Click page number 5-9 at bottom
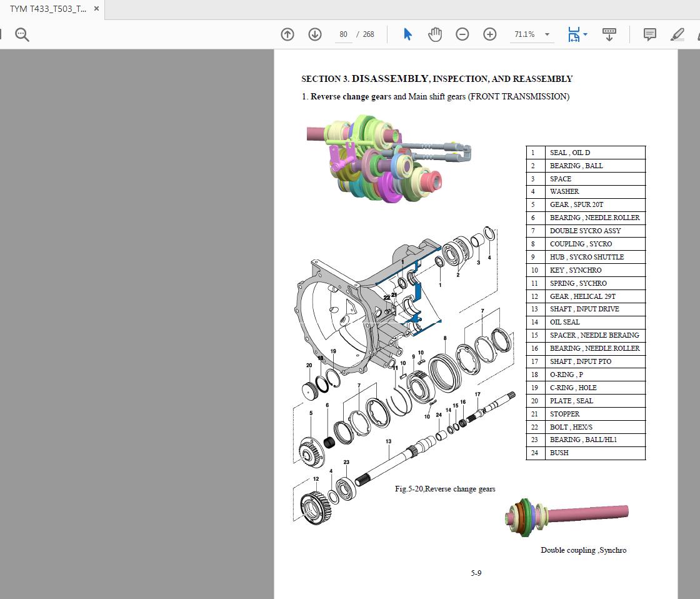Viewport: 700px width, 599px height. point(476,573)
